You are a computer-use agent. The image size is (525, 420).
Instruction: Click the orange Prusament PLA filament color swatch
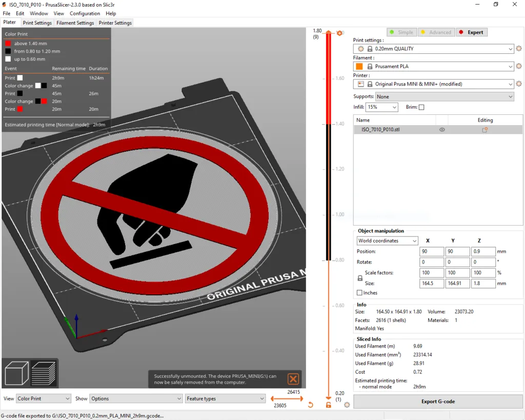359,66
